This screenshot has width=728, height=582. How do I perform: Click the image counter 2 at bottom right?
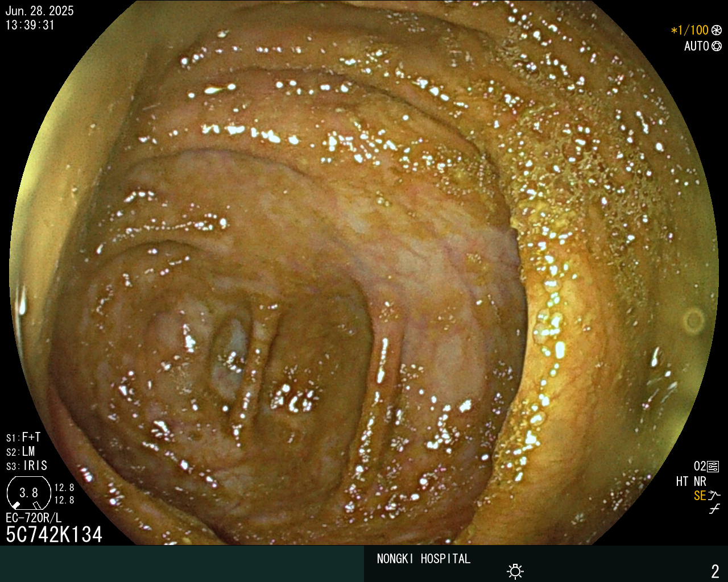715,571
